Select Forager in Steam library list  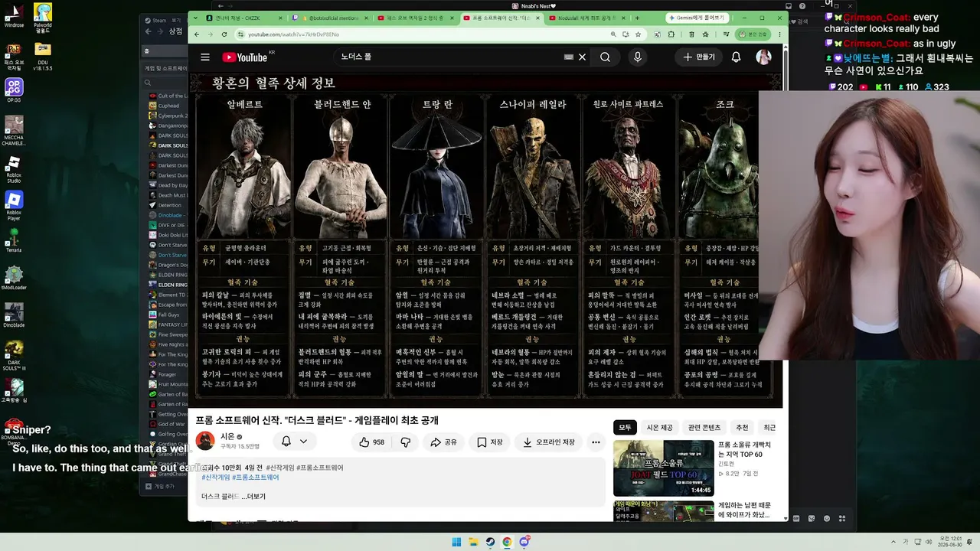point(167,374)
